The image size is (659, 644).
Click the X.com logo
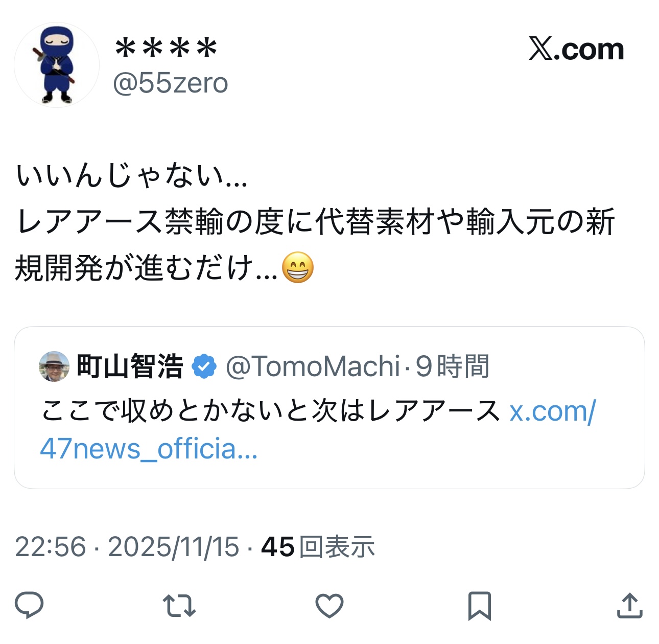pos(576,49)
